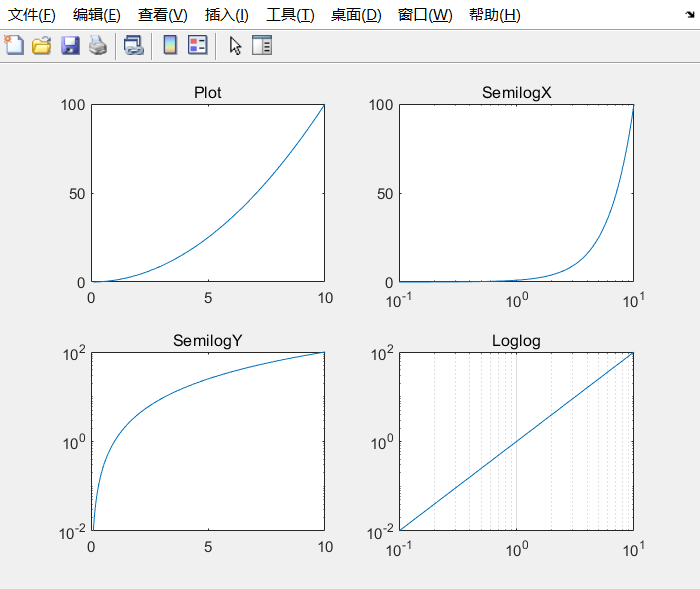The width and height of the screenshot is (700, 589).
Task: Click the 50 y-tick label of Plot axes
Action: 77,194
